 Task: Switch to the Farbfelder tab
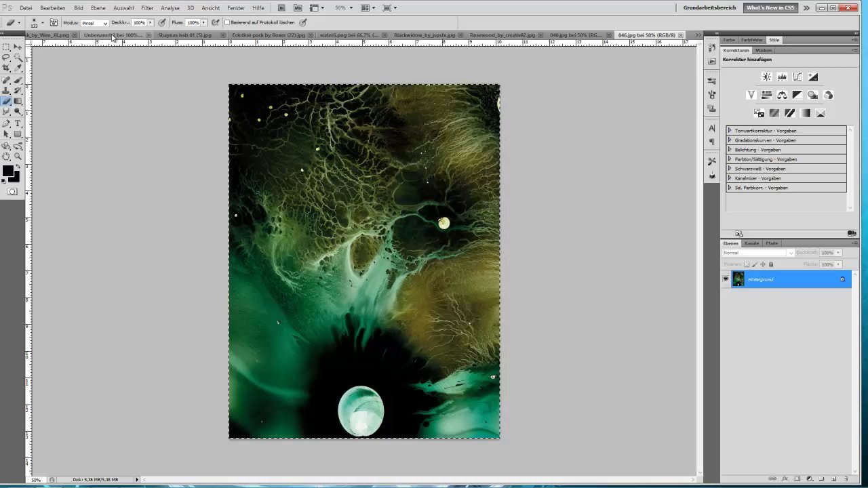point(751,40)
